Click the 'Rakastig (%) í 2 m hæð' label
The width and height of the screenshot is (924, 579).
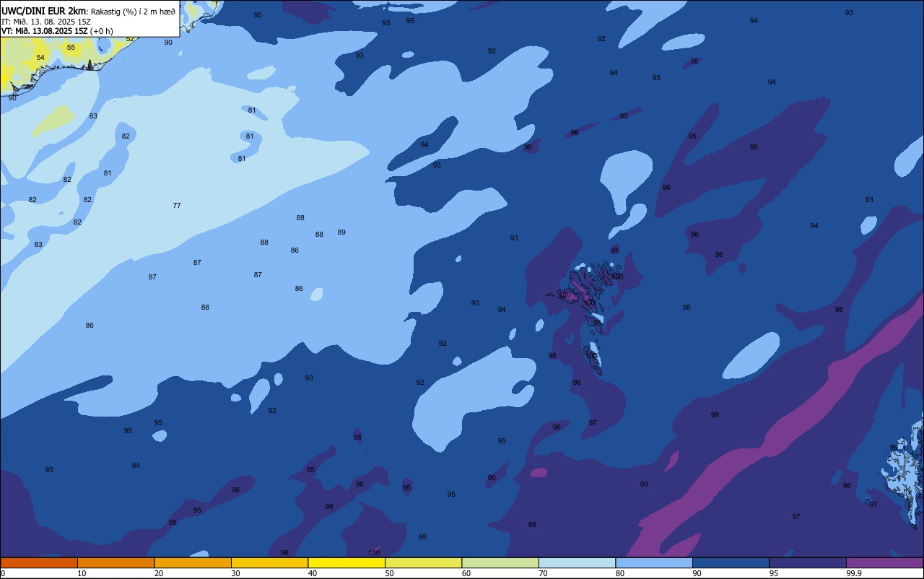(x=133, y=12)
